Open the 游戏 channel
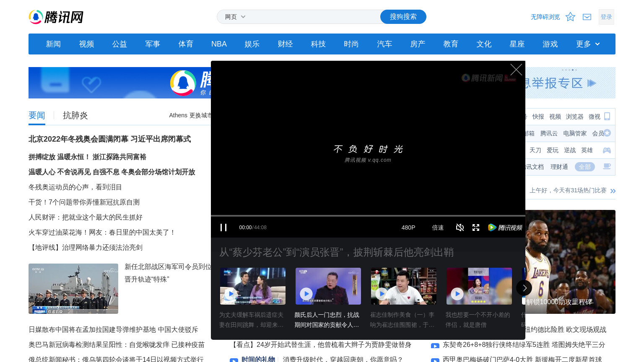 click(x=550, y=44)
